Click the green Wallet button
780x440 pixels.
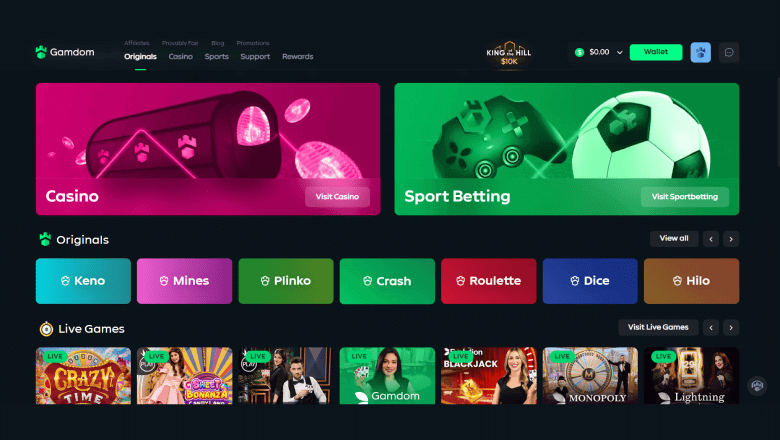click(656, 52)
